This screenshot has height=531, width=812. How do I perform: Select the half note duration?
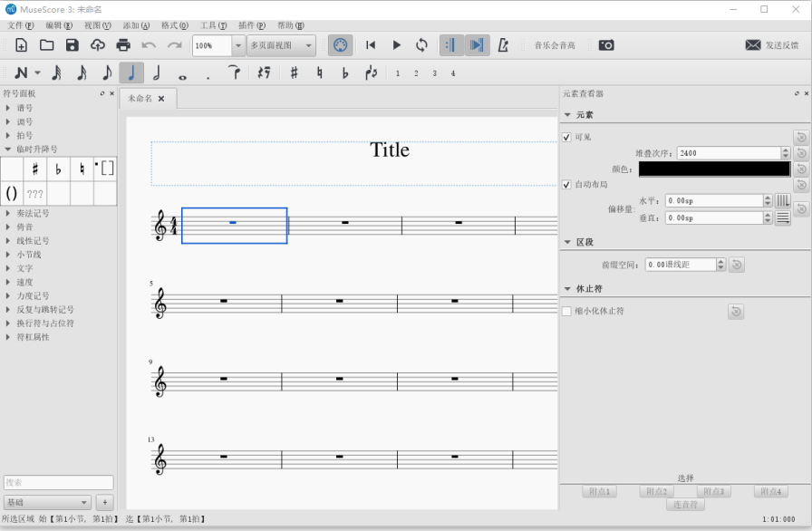[x=157, y=73]
